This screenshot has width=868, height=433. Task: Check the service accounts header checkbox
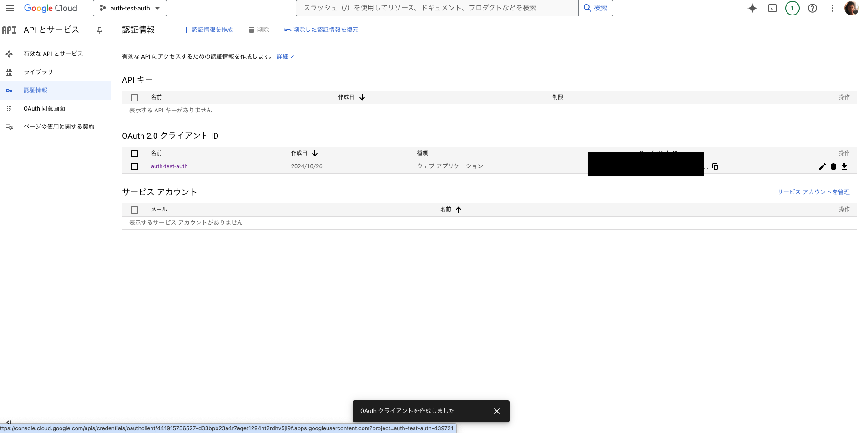[x=135, y=210]
